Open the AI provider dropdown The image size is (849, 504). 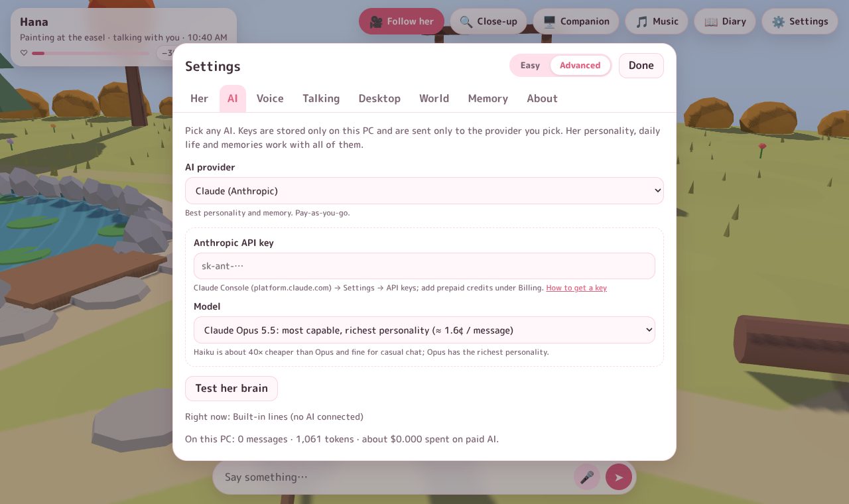point(424,190)
